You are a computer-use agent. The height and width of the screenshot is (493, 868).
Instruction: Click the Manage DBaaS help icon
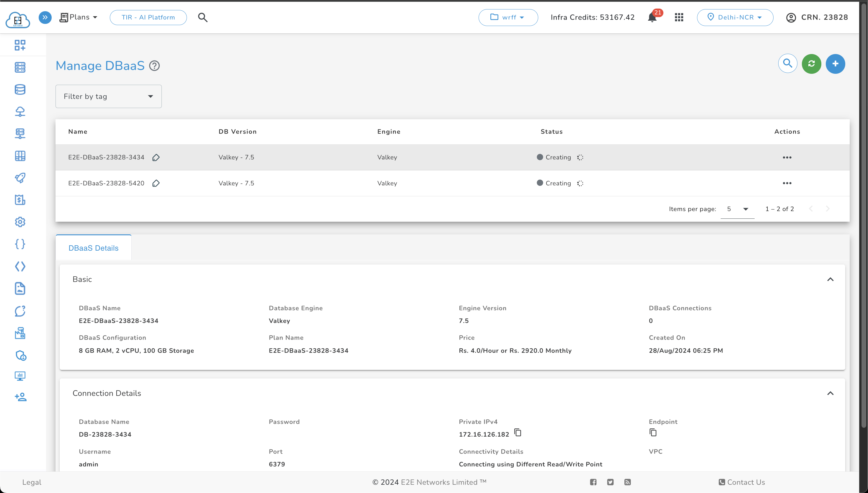click(154, 66)
